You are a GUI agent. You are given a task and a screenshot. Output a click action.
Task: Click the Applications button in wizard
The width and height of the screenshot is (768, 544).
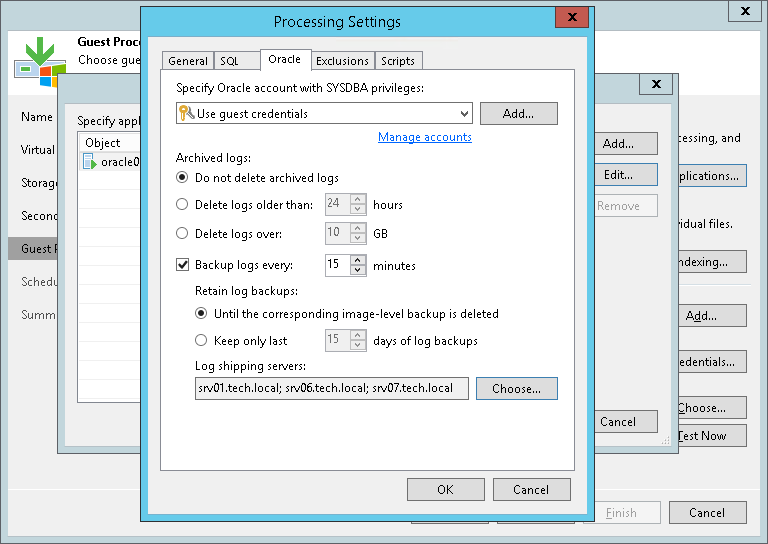point(713,175)
